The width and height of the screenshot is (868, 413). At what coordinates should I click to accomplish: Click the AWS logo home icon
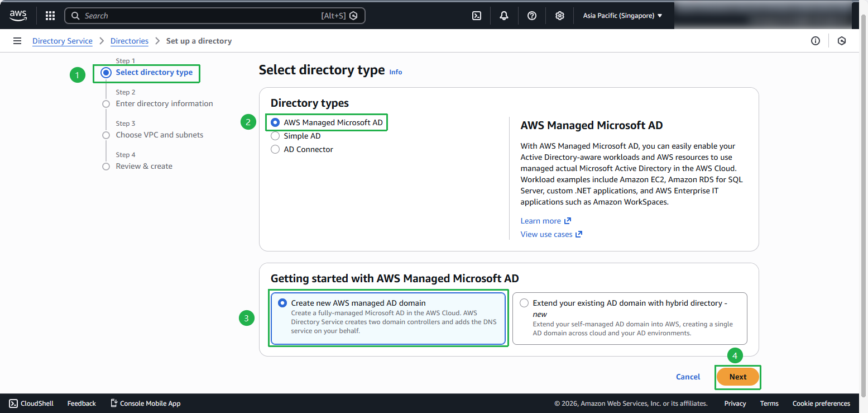[18, 16]
